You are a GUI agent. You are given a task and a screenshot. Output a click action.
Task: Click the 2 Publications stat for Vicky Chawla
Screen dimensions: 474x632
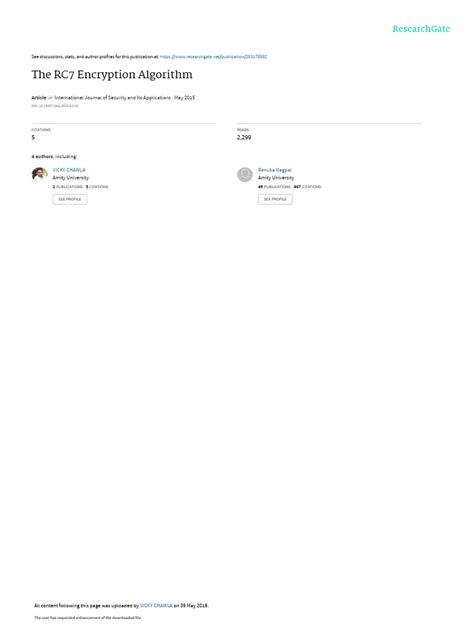pos(68,187)
